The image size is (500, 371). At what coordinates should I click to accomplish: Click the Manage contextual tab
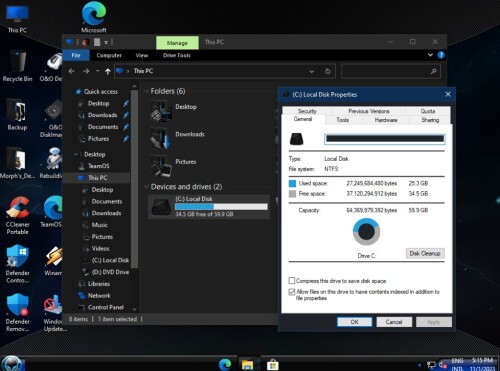(x=177, y=43)
